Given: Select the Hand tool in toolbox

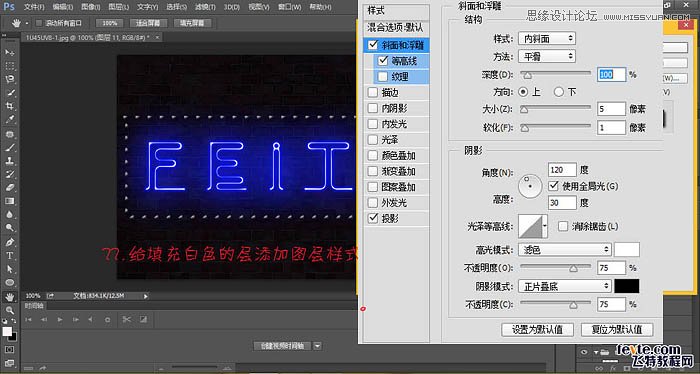Looking at the screenshot, I should tap(10, 297).
